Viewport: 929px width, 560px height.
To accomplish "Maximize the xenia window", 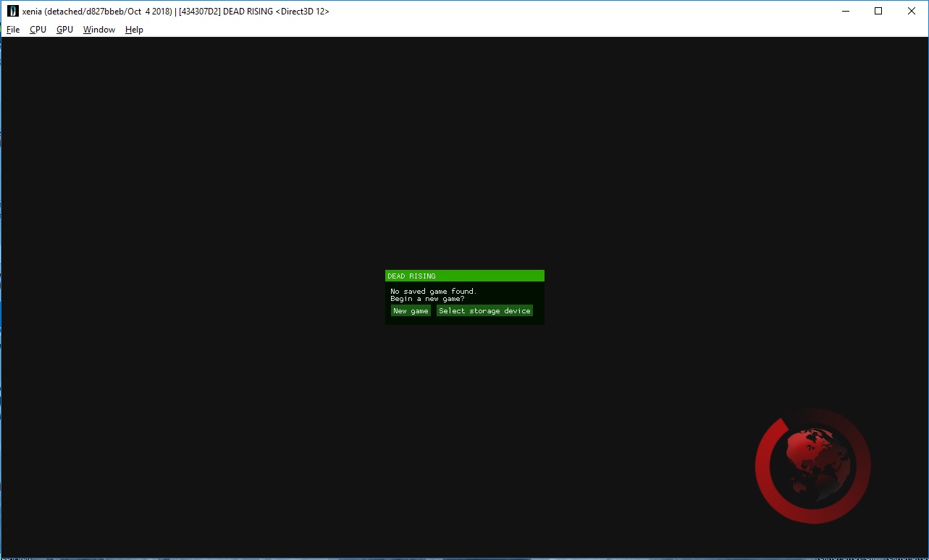I will coord(878,11).
